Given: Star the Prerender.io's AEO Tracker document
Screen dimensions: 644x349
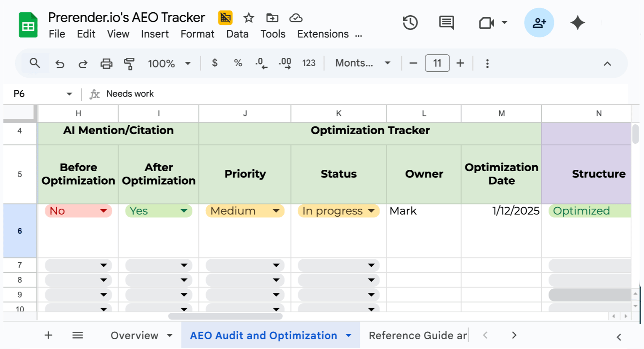Looking at the screenshot, I should [249, 18].
